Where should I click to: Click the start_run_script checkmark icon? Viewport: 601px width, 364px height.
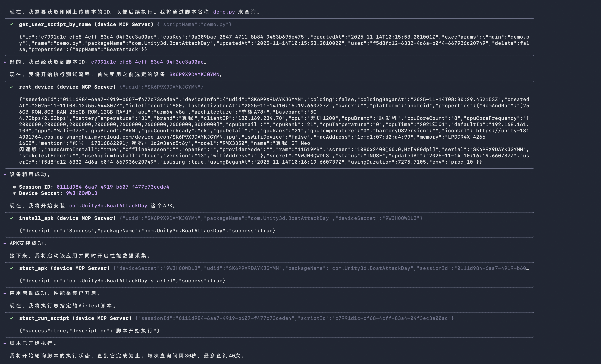(11, 318)
